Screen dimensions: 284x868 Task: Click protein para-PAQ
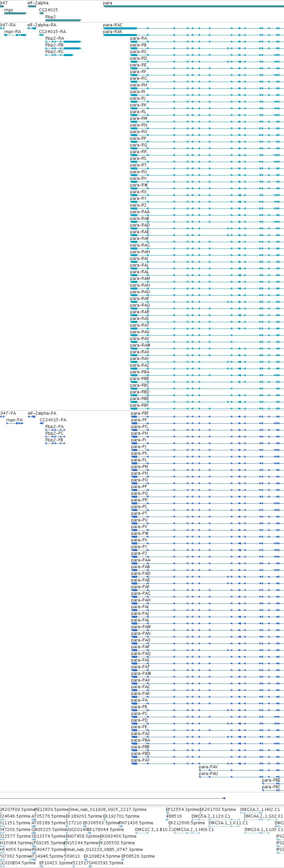point(140,653)
